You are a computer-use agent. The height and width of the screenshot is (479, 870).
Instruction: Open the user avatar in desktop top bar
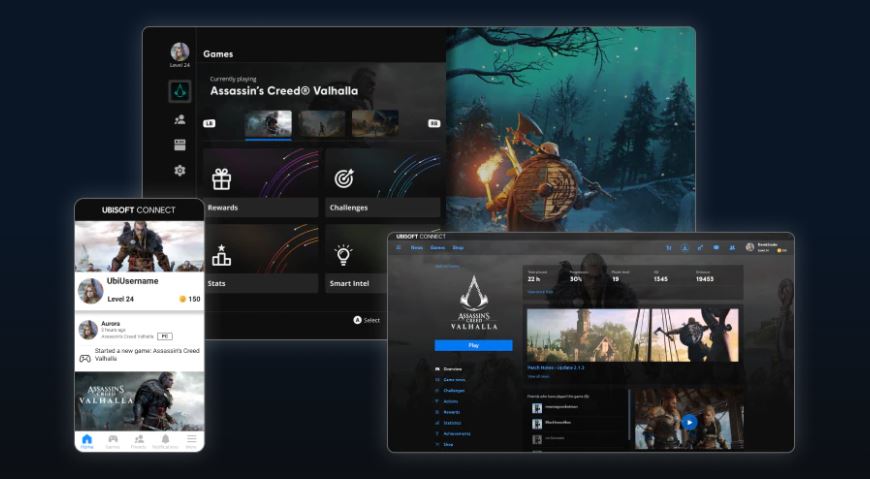[x=750, y=248]
